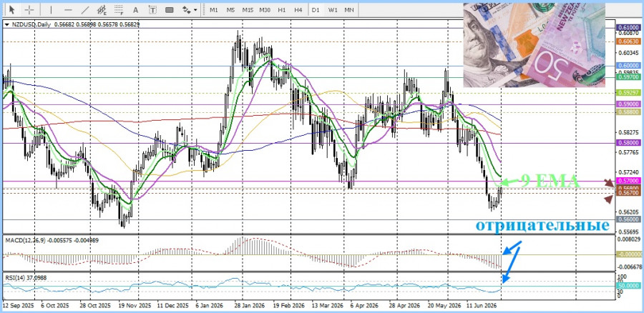Select the MN monthly timeframe
The width and height of the screenshot is (644, 313).
349,9
